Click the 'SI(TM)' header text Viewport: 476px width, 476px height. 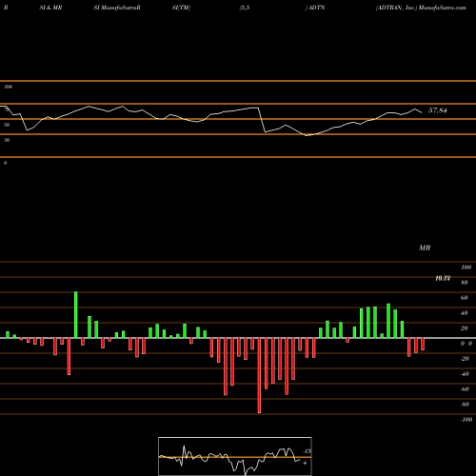(181, 8)
